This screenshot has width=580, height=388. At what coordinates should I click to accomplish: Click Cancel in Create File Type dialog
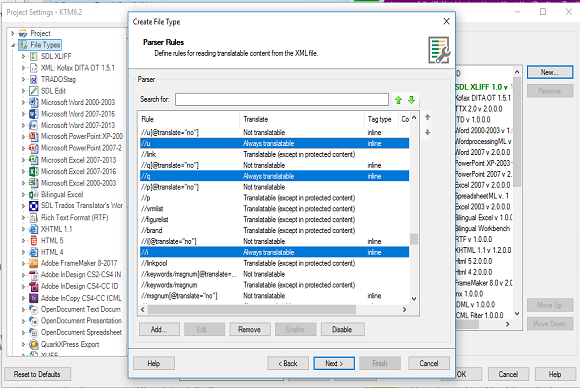429,363
